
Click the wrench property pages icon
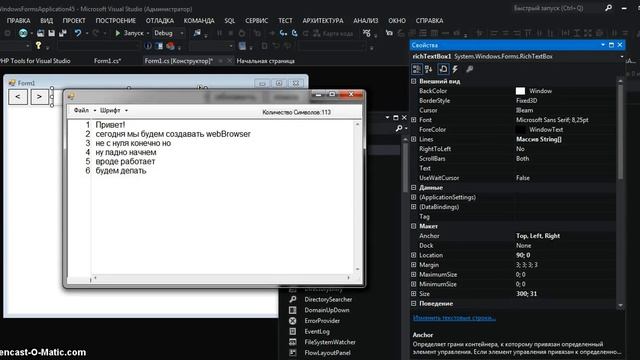(x=469, y=69)
